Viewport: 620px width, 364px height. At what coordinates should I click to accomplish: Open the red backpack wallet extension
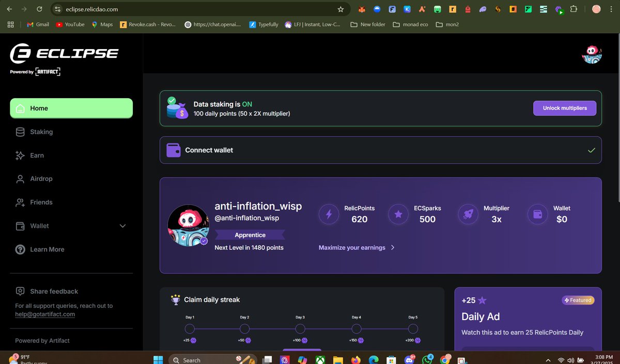[468, 9]
